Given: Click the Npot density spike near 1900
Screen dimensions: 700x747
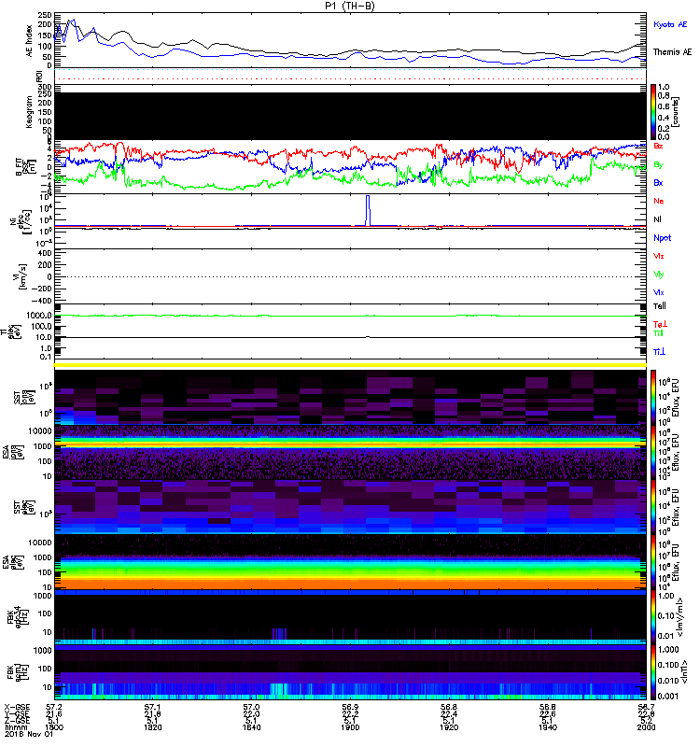Looking at the screenshot, I should pos(368,210).
